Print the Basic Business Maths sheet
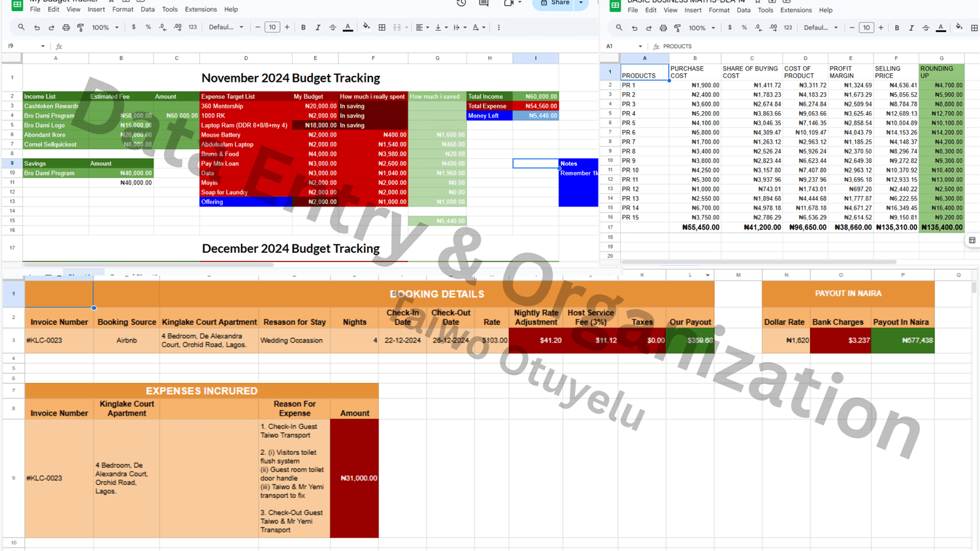This screenshot has width=980, height=551. [x=663, y=28]
